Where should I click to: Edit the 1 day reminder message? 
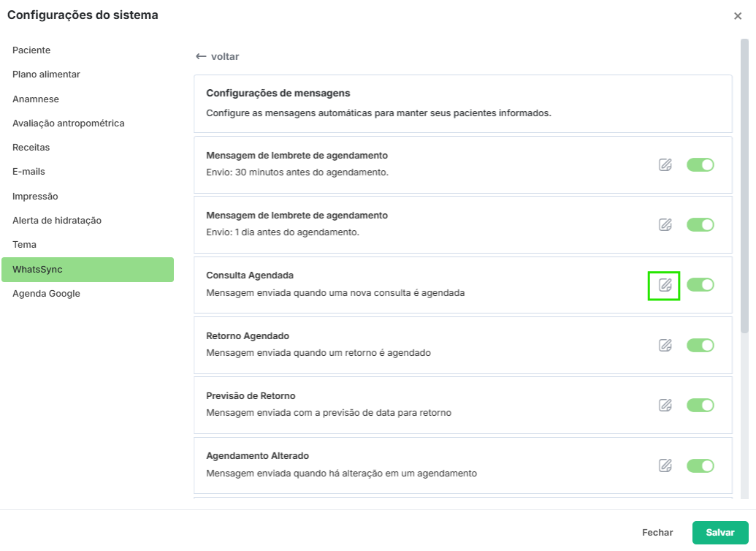665,225
